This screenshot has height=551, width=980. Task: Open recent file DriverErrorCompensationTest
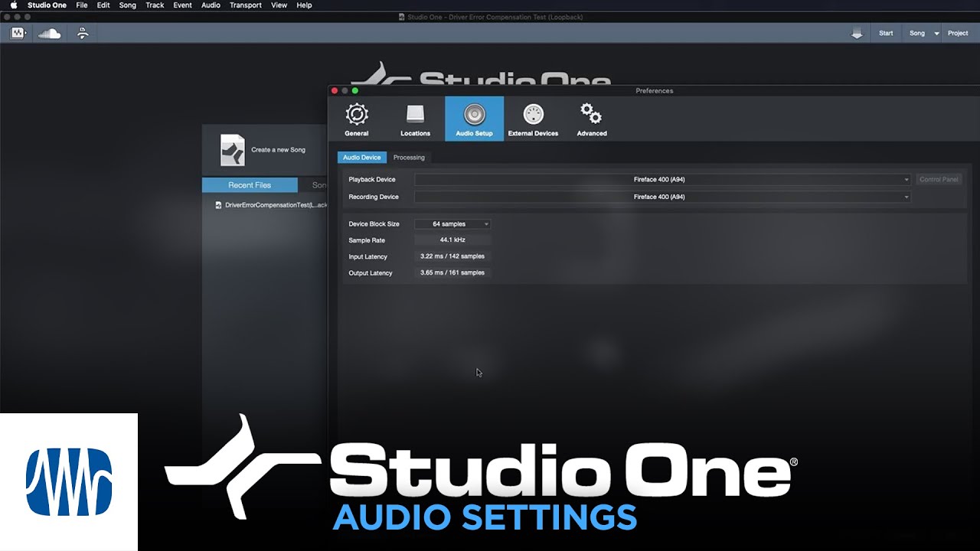tap(272, 205)
